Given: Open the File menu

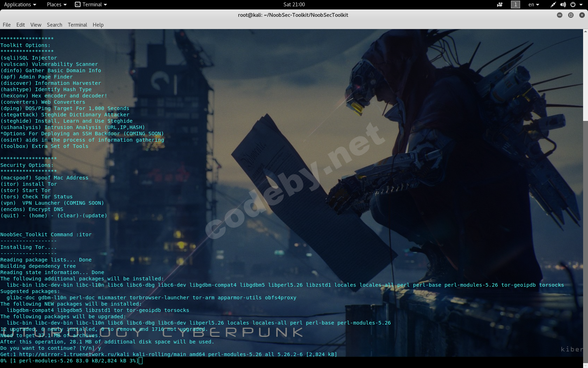Looking at the screenshot, I should click(x=7, y=25).
